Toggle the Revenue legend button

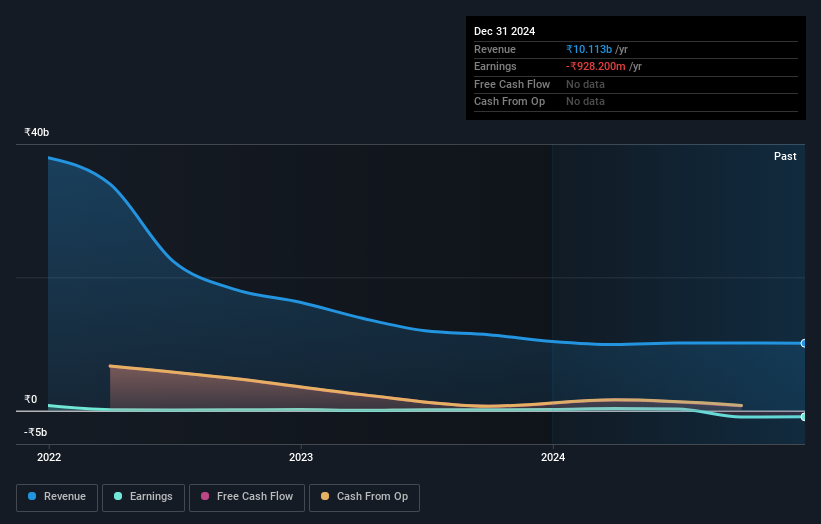click(x=57, y=497)
